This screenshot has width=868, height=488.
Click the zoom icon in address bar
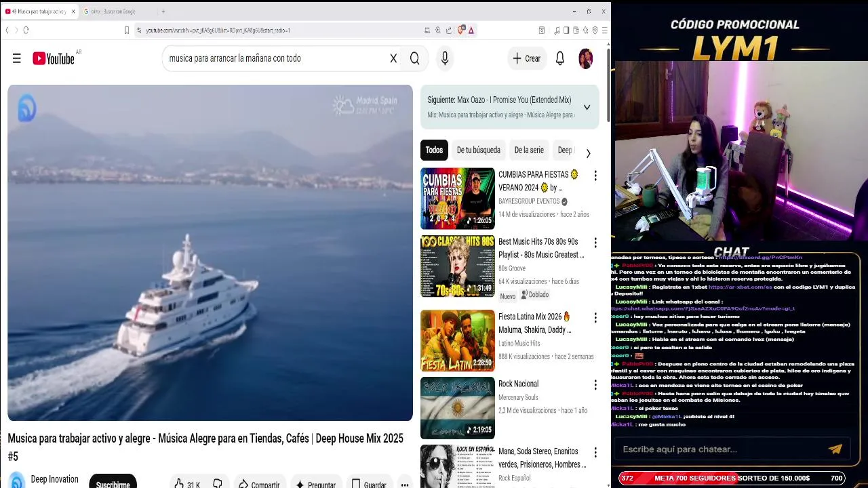point(438,30)
